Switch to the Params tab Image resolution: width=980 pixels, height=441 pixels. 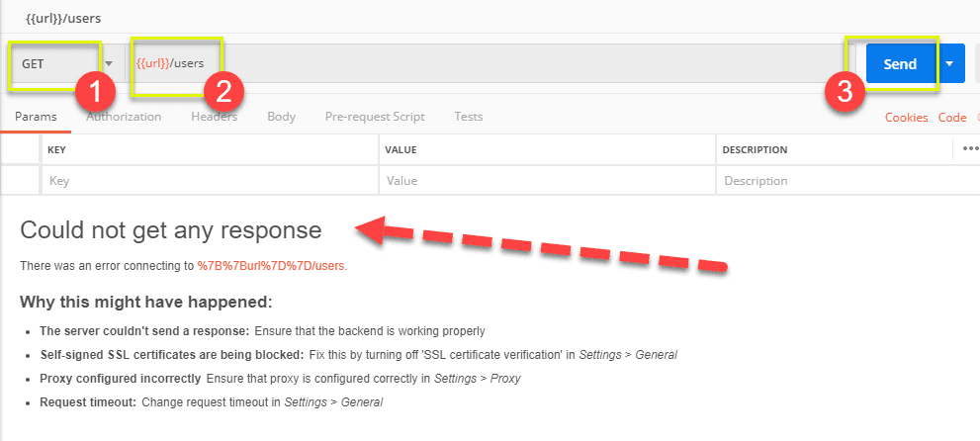coord(36,117)
